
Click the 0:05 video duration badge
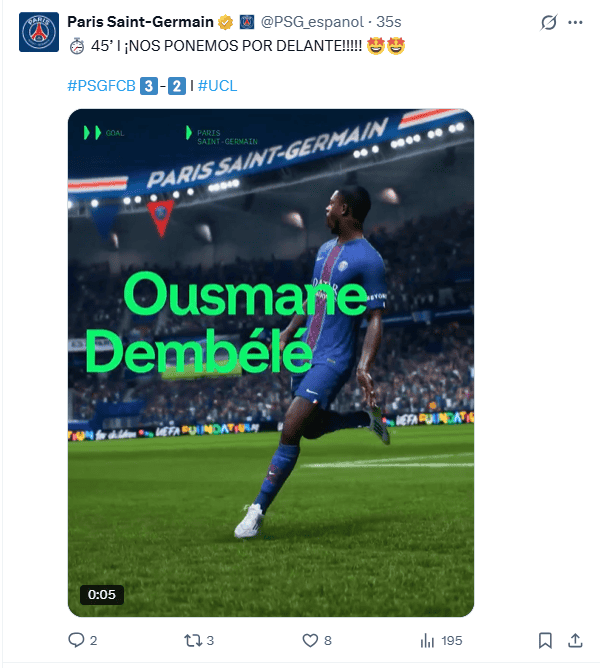click(x=102, y=594)
